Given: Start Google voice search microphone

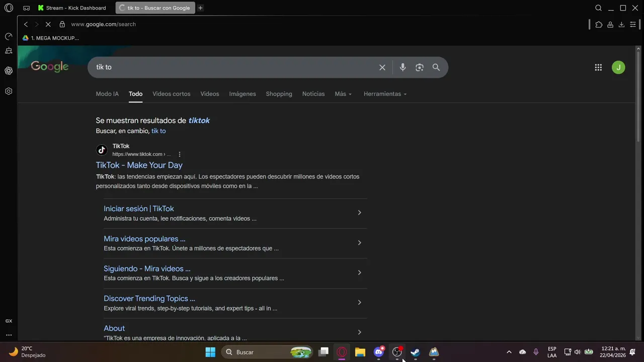Looking at the screenshot, I should (x=403, y=67).
